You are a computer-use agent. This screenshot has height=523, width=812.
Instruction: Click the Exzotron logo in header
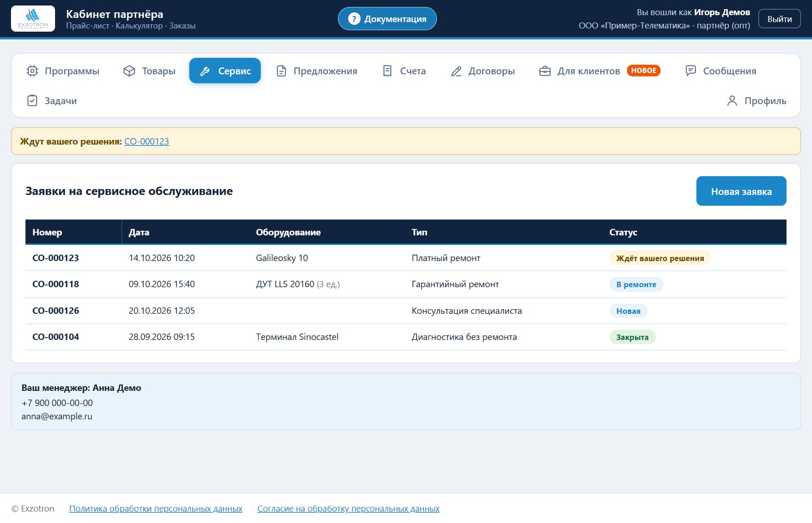pyautogui.click(x=33, y=18)
